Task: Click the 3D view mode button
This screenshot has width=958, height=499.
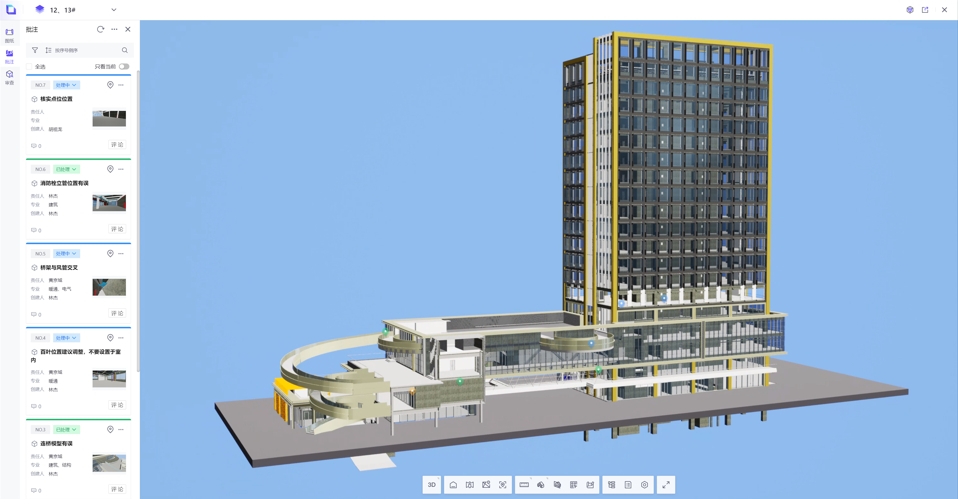Action: 432,485
